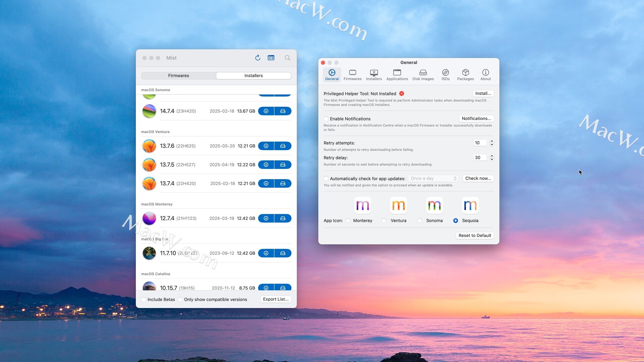Select Ventura app icon radio button

pos(384,221)
